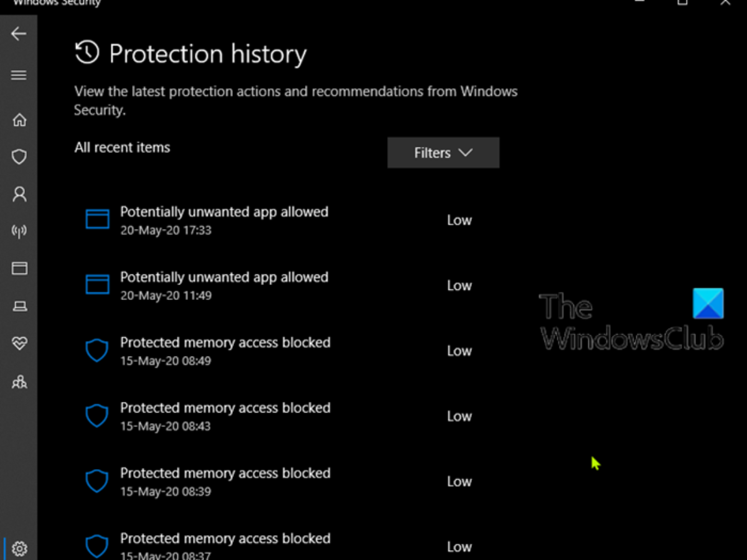Click app window icon beside 17:33 entry
This screenshot has height=560, width=747.
pos(97,219)
